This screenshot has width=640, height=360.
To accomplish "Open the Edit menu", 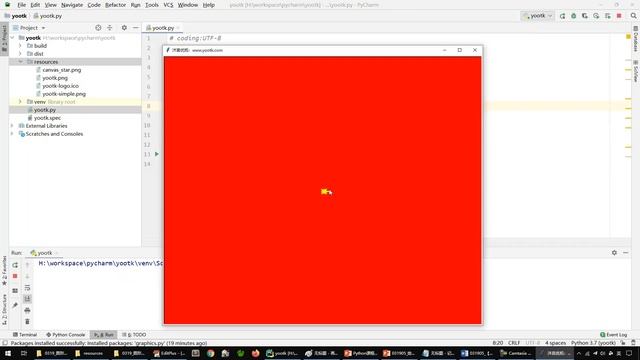I will [x=35, y=5].
